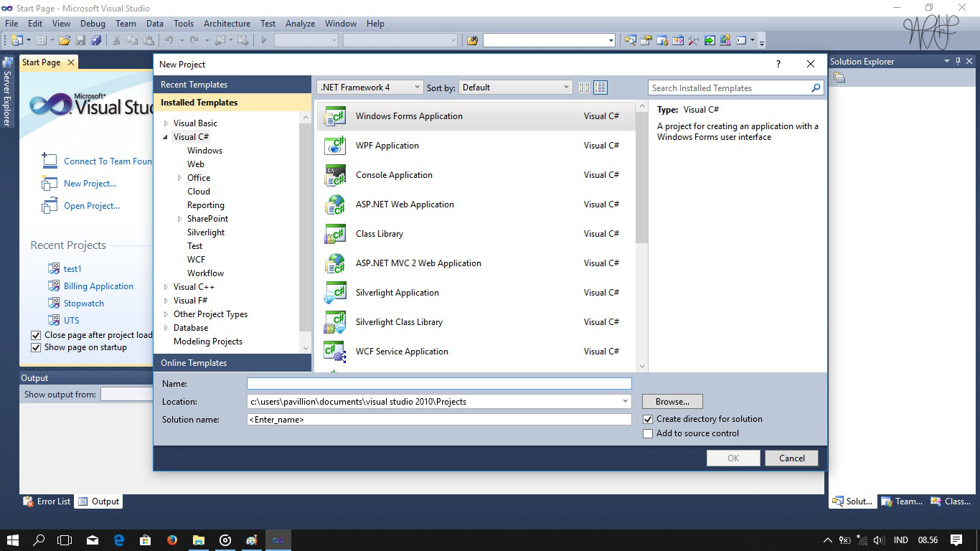Click the Save All toolbar icon
The width and height of the screenshot is (980, 551).
(x=96, y=40)
